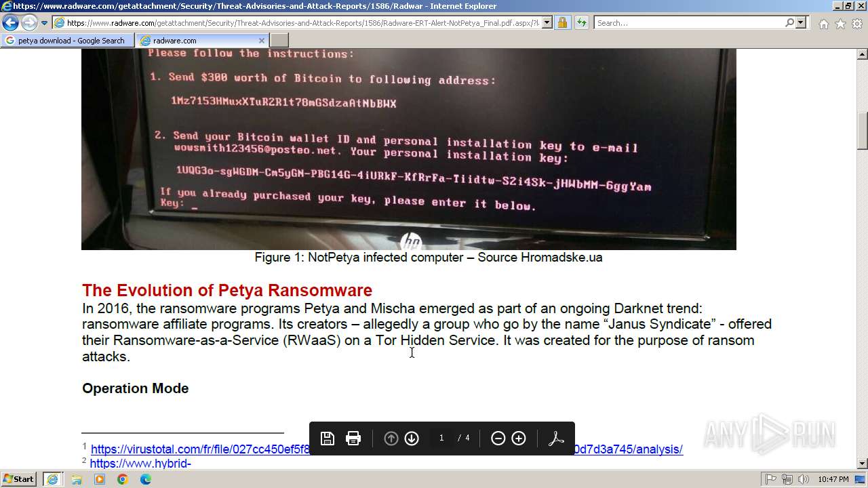Viewport: 868px width, 488px height.
Task: Print the PDF document
Action: 353,439
